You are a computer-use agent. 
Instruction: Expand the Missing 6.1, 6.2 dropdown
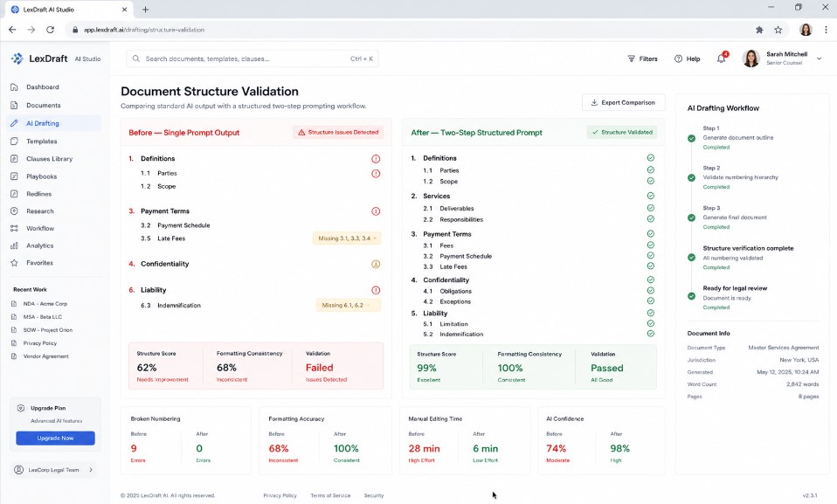tap(348, 305)
